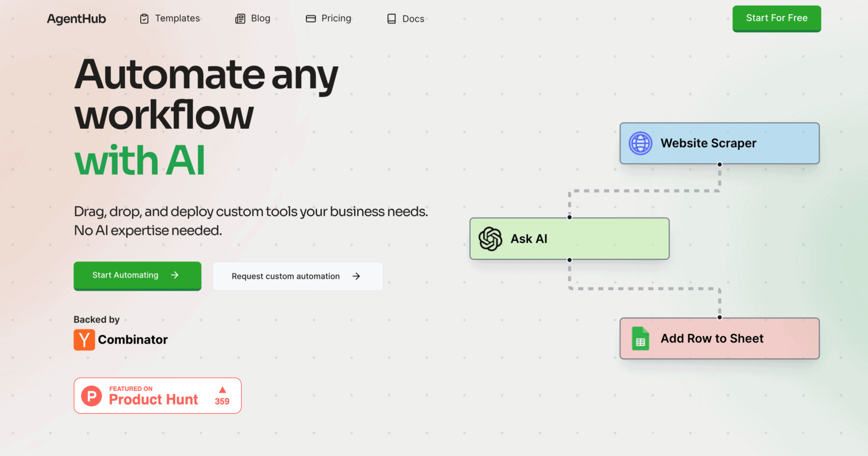This screenshot has width=868, height=456.
Task: Click the Start Automating button
Action: pos(137,276)
